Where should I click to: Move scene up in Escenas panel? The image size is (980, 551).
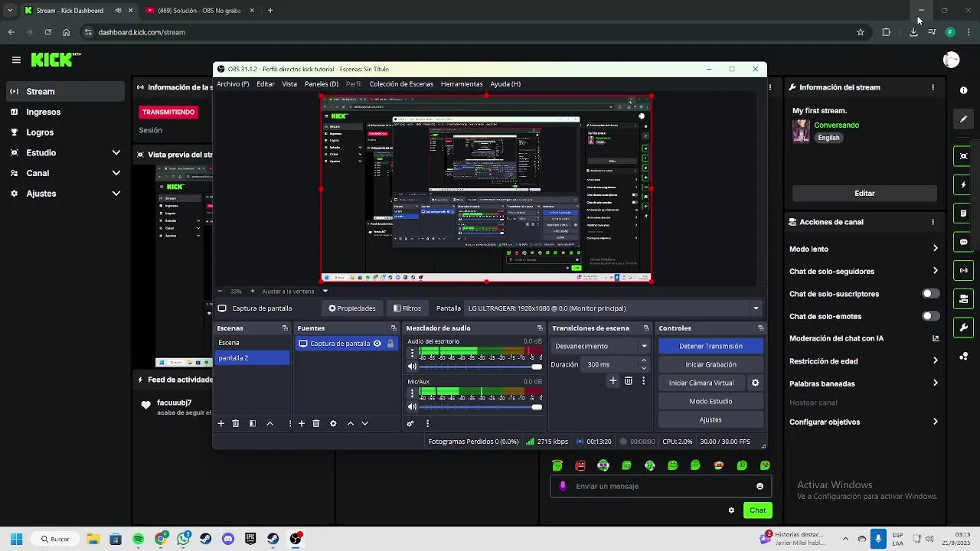coord(269,423)
